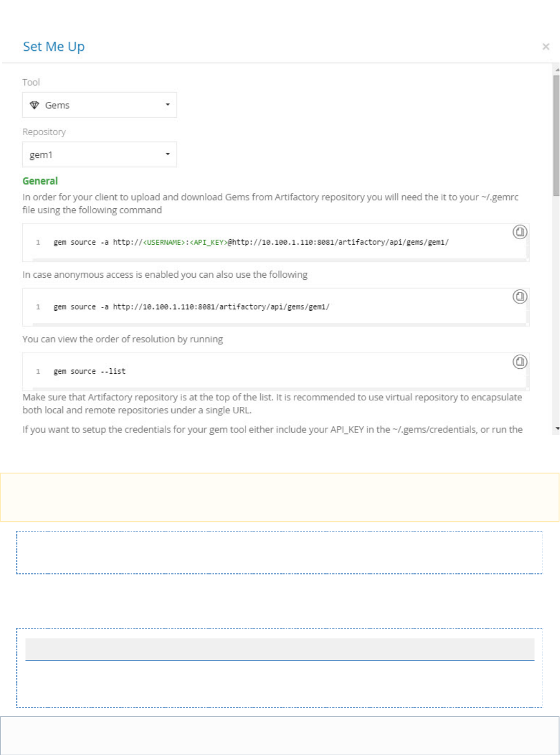The image size is (560, 755).
Task: Click the anonymous gem source command text
Action: click(x=191, y=307)
